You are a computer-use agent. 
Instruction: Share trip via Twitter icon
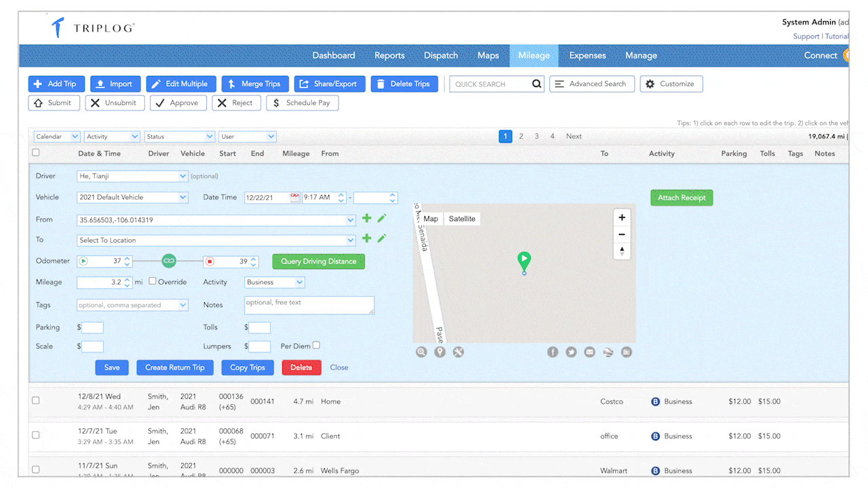click(x=571, y=352)
